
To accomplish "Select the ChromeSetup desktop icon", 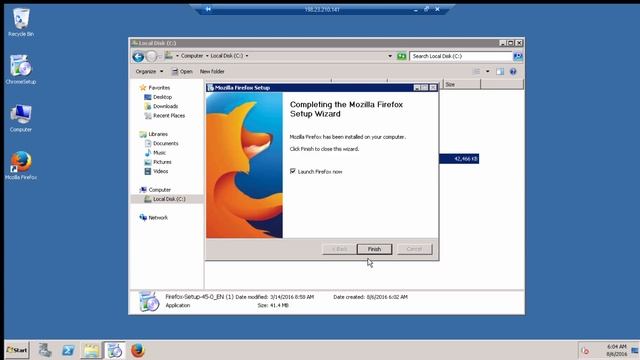I will [21, 70].
